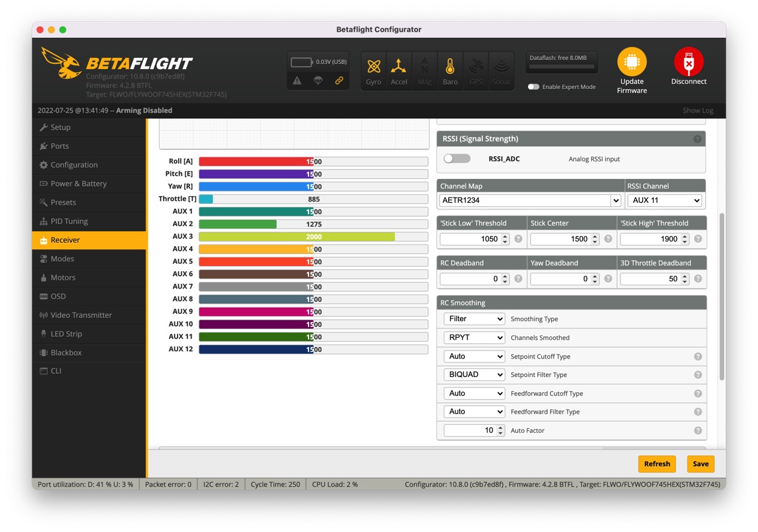The height and width of the screenshot is (532, 758).
Task: Open help for RC Deadband
Action: pyautogui.click(x=518, y=279)
